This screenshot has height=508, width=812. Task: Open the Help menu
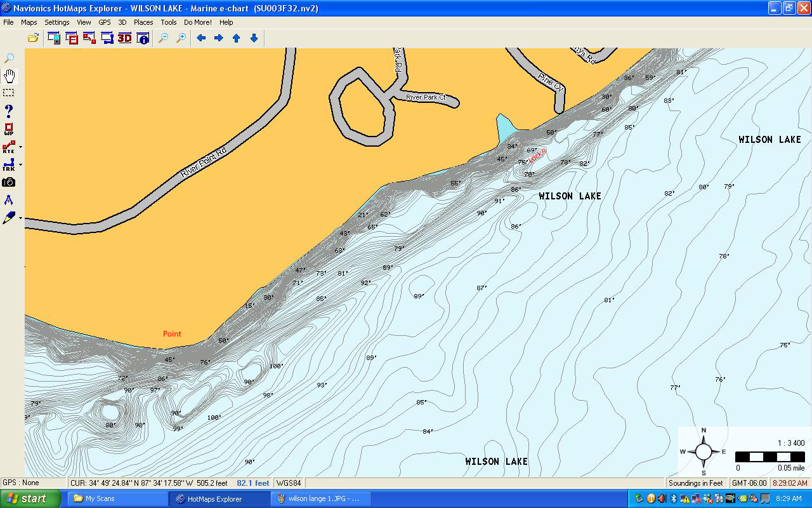point(226,22)
